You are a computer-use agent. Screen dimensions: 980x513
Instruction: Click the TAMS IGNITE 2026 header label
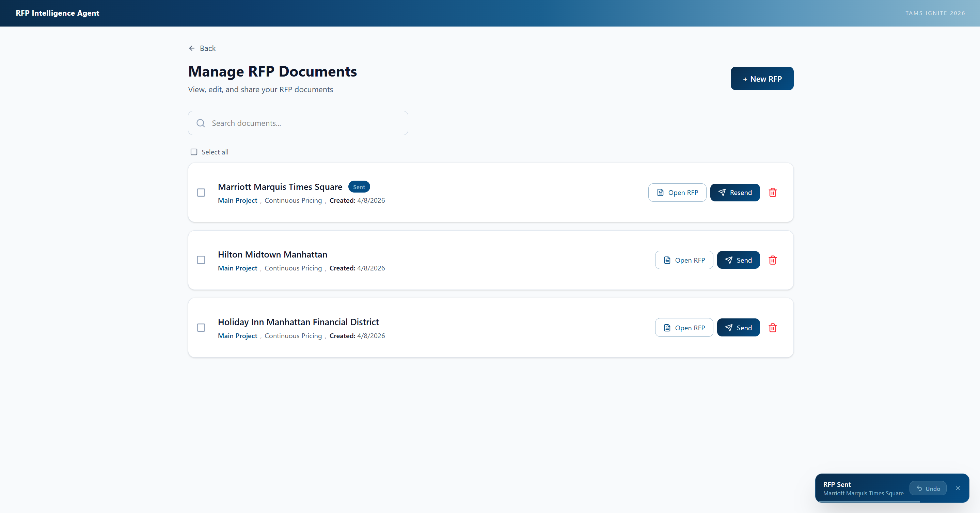tap(935, 13)
